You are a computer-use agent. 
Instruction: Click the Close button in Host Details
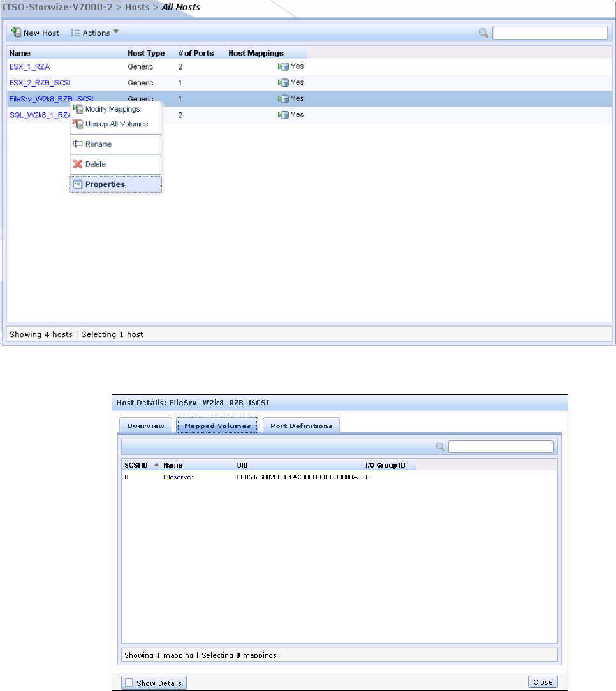(543, 681)
